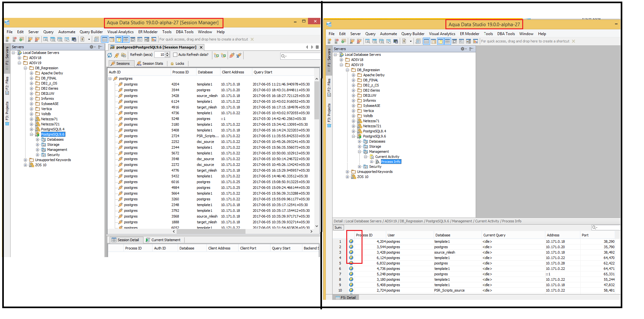
Task: Click copy icon left of Refresh (secs) label
Action: pos(123,55)
